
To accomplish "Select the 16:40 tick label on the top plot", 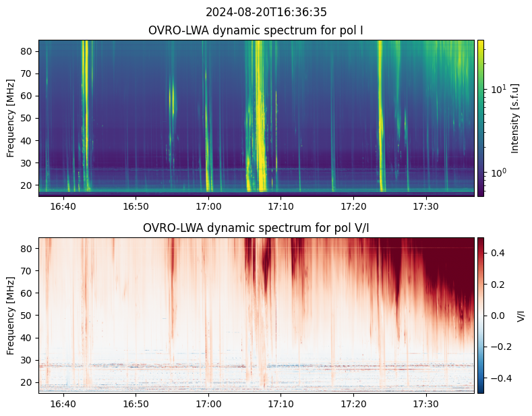I will coord(63,206).
